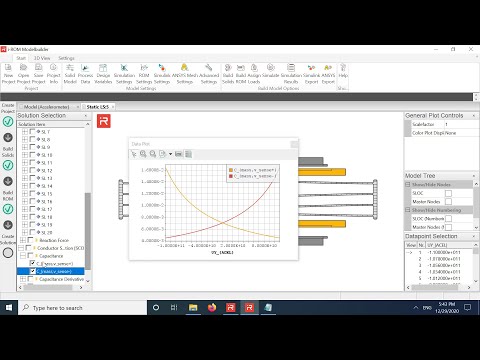Click the Build ROM ribbon icon
Screen dimensions: 480x360
(x=241, y=74)
